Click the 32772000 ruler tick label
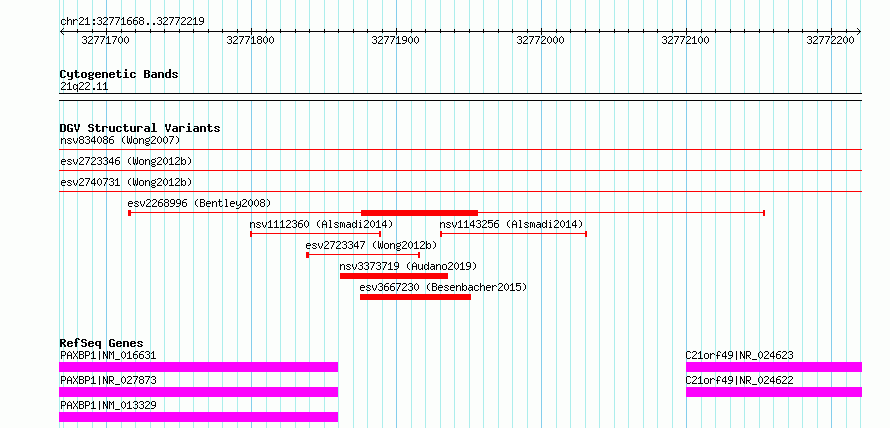The image size is (890, 428). click(x=540, y=40)
